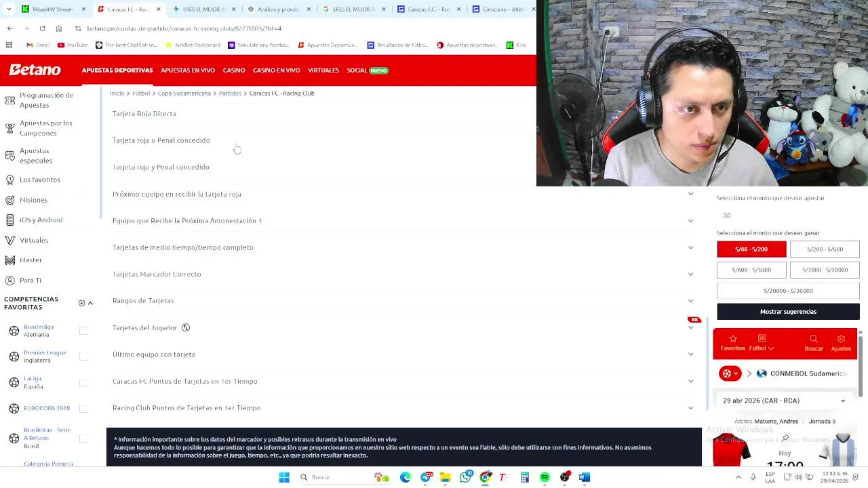Click the browser home button
The height and width of the screenshot is (488, 868).
[58, 28]
